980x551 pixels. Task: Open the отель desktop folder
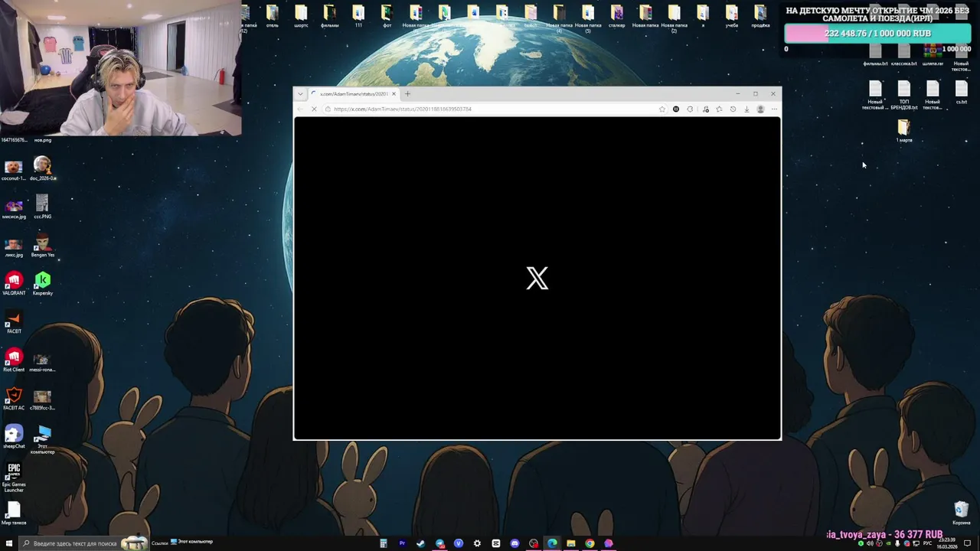[x=273, y=16]
